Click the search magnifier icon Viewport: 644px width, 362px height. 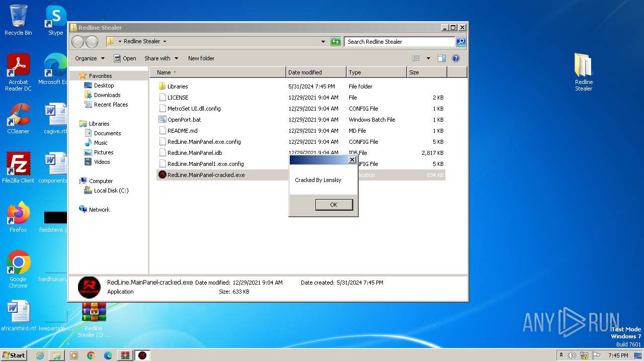(461, 42)
